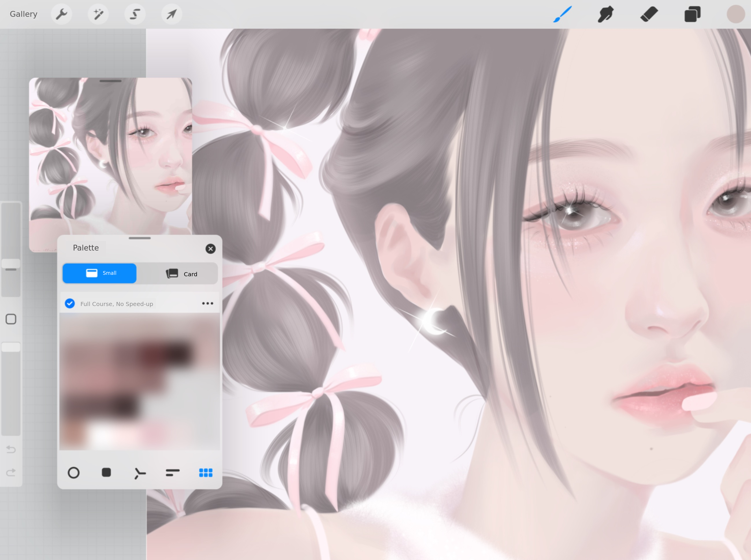The width and height of the screenshot is (751, 560).
Task: Select the Smudge tool
Action: pos(606,14)
